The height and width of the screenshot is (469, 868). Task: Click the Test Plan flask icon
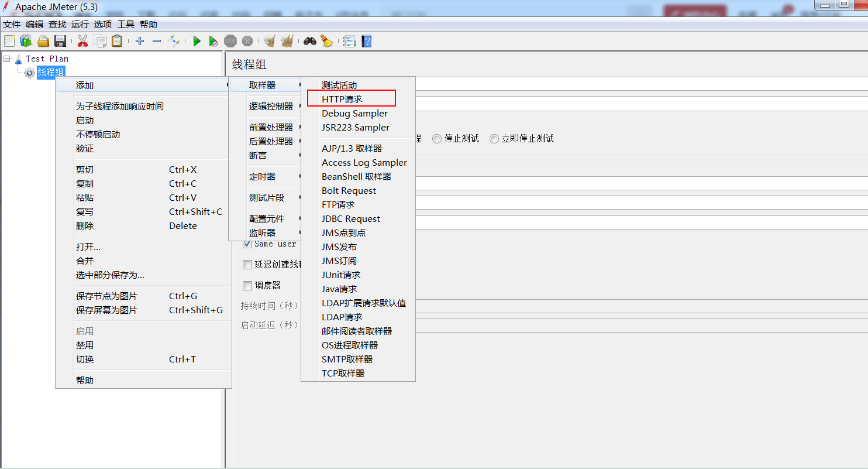(18, 59)
